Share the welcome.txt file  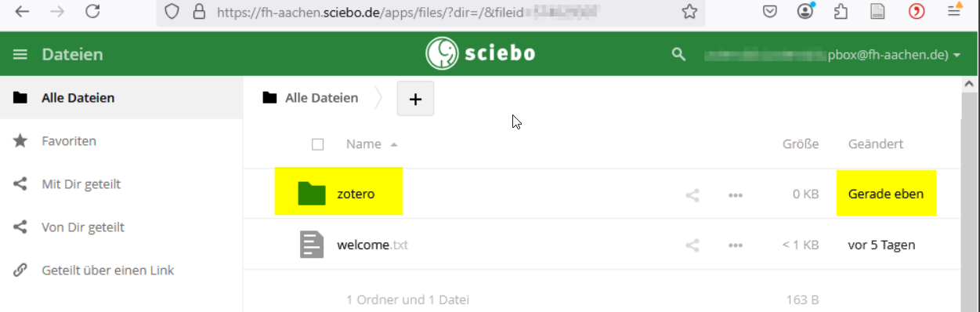[x=693, y=245]
